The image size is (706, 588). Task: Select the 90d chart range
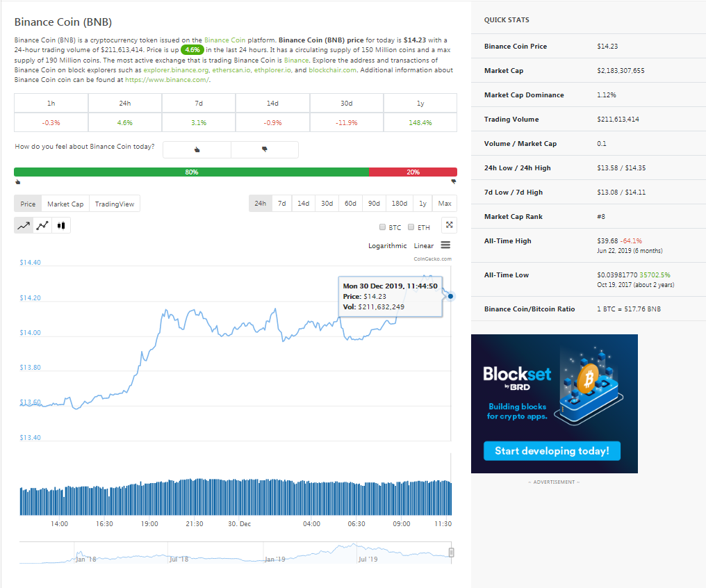(374, 204)
